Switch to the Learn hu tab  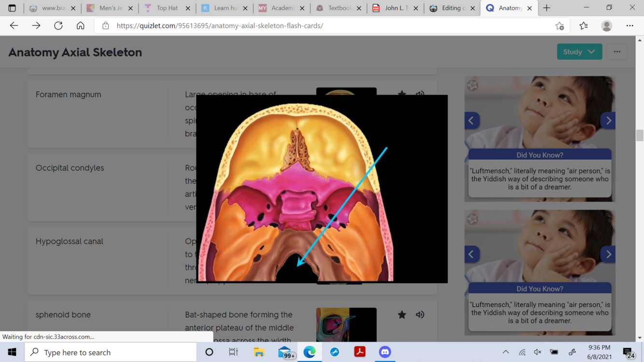coord(224,8)
